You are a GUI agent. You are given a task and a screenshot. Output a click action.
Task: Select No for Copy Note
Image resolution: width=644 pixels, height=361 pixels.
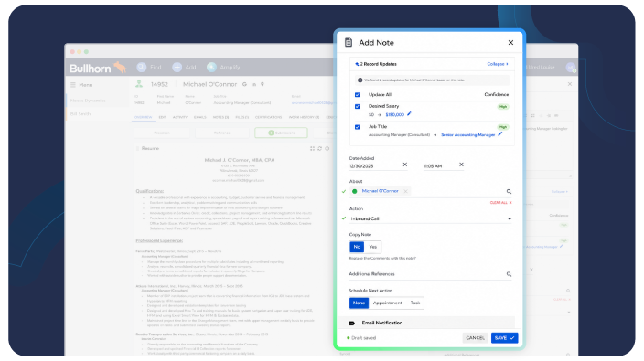pyautogui.click(x=357, y=247)
